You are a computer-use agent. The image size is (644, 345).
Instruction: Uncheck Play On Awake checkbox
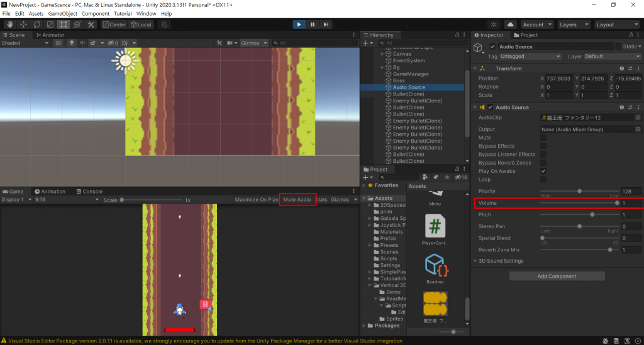(x=543, y=171)
